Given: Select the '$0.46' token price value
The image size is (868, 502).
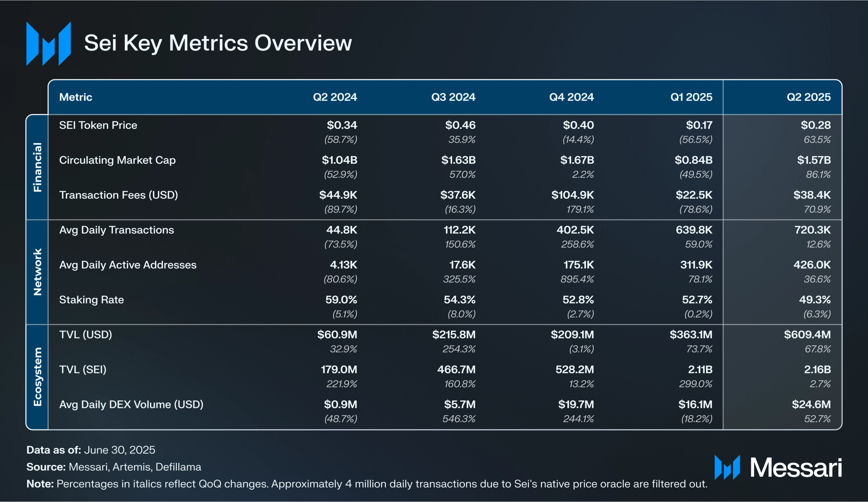Looking at the screenshot, I should [460, 125].
